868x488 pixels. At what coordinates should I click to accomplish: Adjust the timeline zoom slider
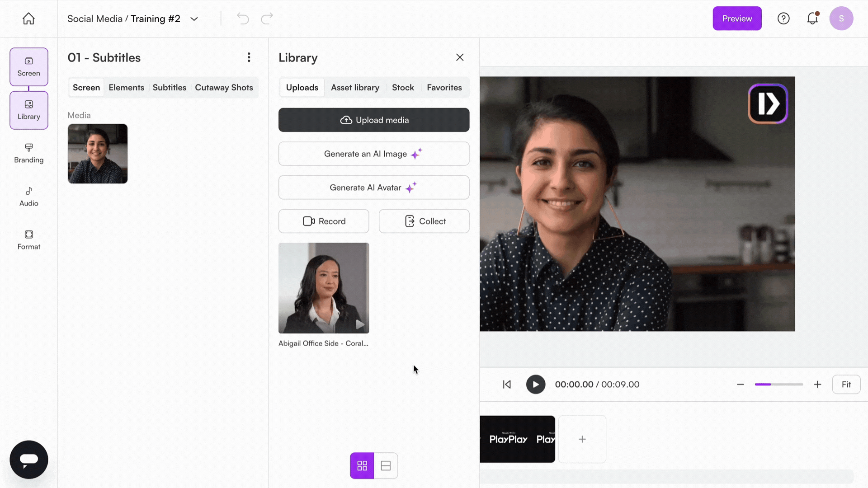click(778, 385)
